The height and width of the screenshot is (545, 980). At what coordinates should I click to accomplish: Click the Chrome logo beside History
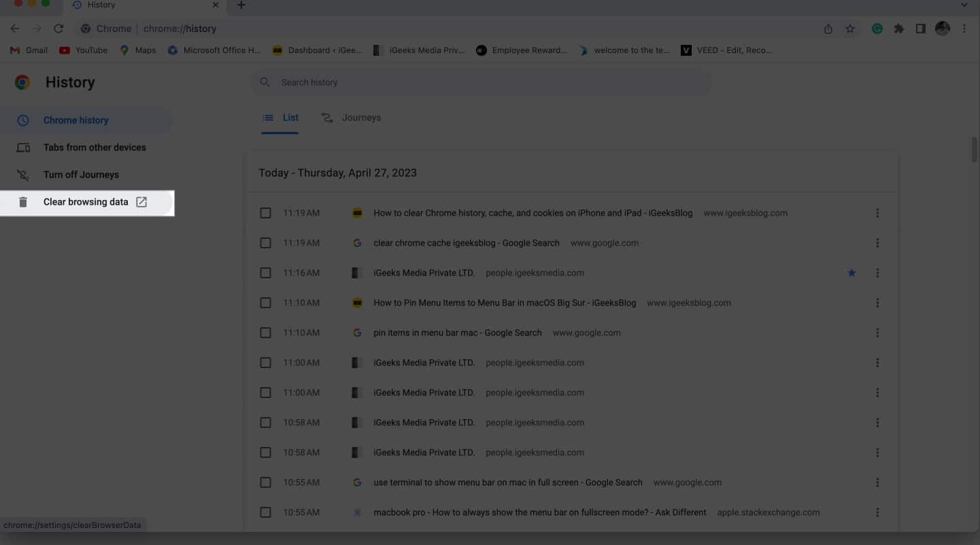click(22, 82)
